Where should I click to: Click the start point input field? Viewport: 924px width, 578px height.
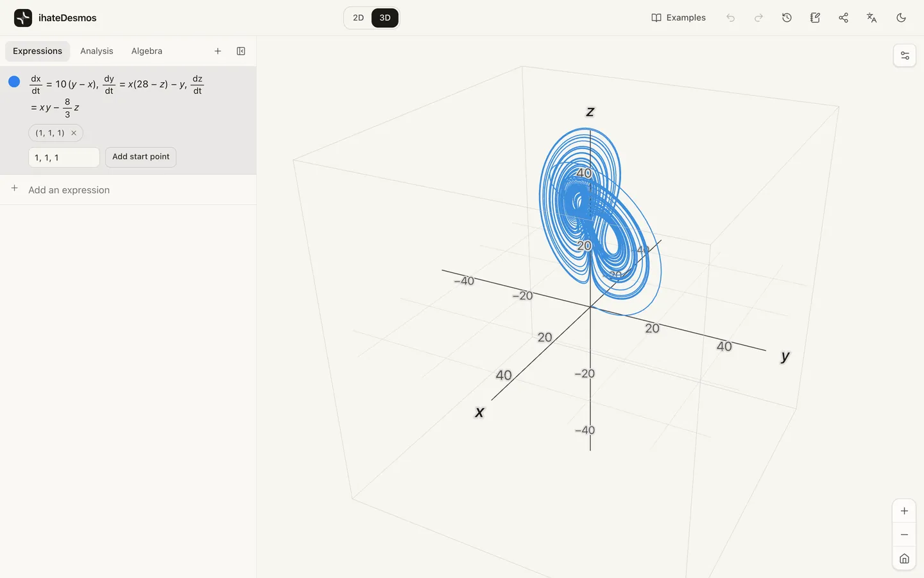pyautogui.click(x=64, y=157)
